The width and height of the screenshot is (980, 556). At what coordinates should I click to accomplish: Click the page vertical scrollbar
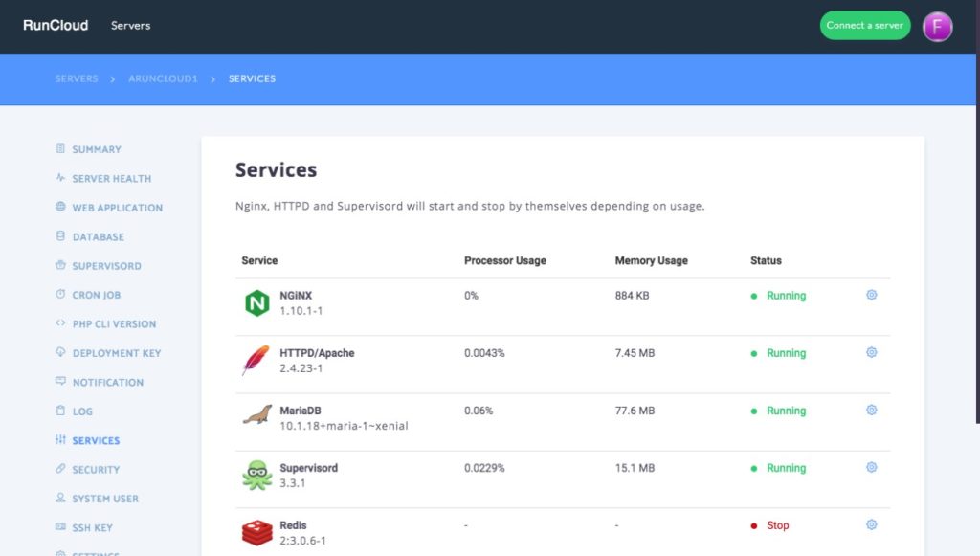[977, 212]
